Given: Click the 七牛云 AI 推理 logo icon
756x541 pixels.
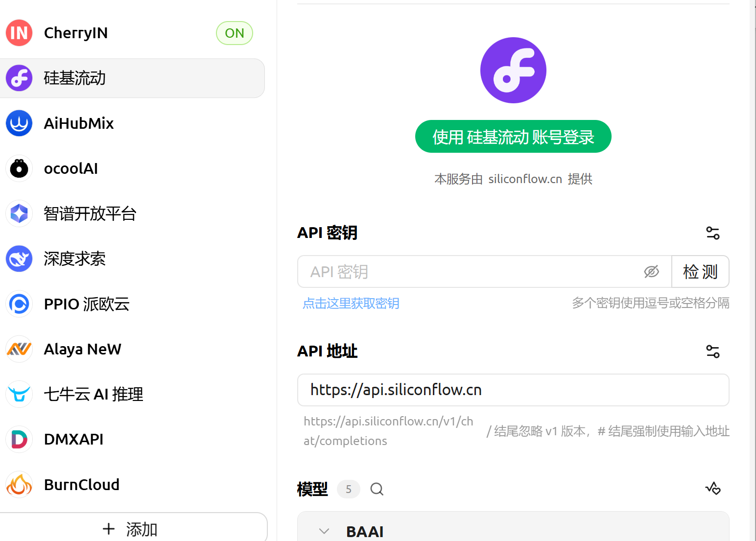Looking at the screenshot, I should click(x=19, y=394).
